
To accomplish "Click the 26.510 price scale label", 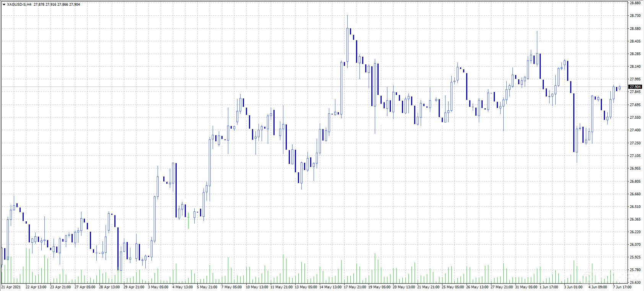I will pos(635,207).
